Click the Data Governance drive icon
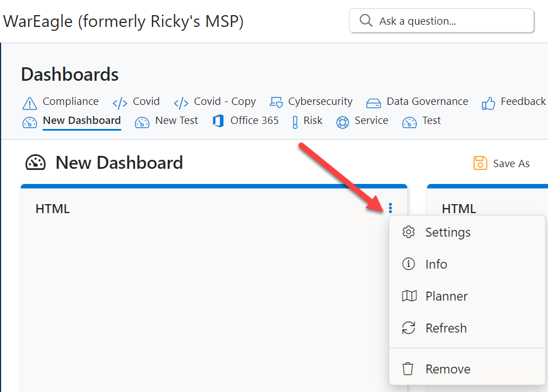Viewport: 548px width, 392px height. pos(374,103)
